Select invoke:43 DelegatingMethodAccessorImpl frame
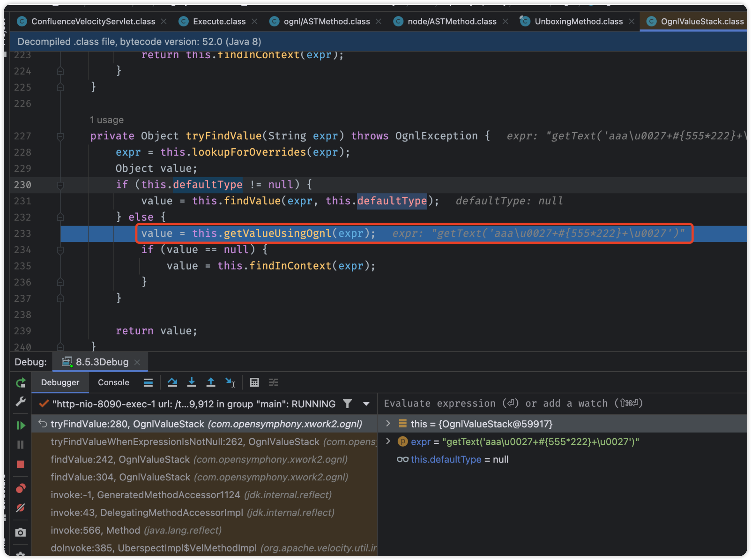This screenshot has height=560, width=751. (205, 513)
